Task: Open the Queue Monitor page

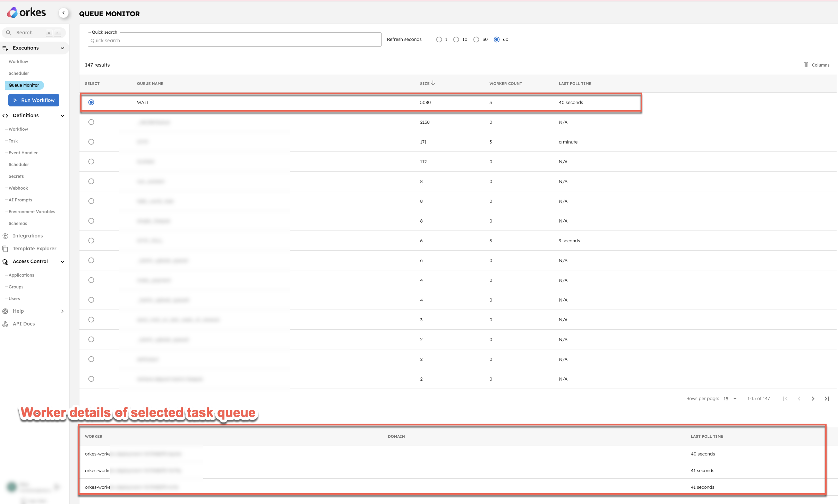Action: click(x=24, y=85)
